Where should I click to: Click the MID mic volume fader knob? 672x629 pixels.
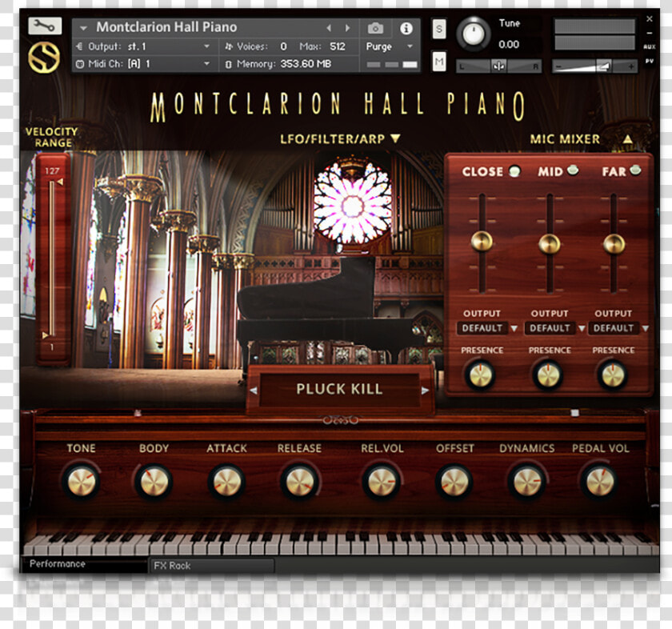click(x=550, y=244)
